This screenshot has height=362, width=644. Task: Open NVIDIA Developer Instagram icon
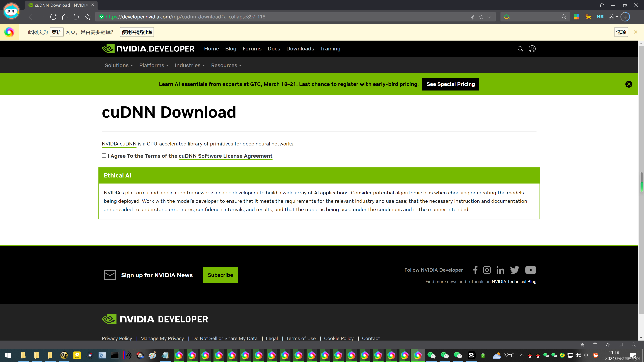487,270
